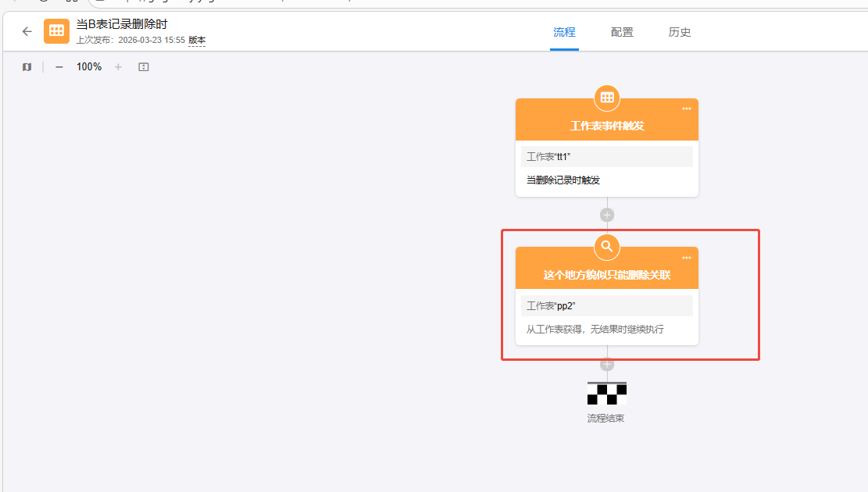Screen dimensions: 868x492
Task: Click the 工作表"pp2" row
Action: [607, 305]
